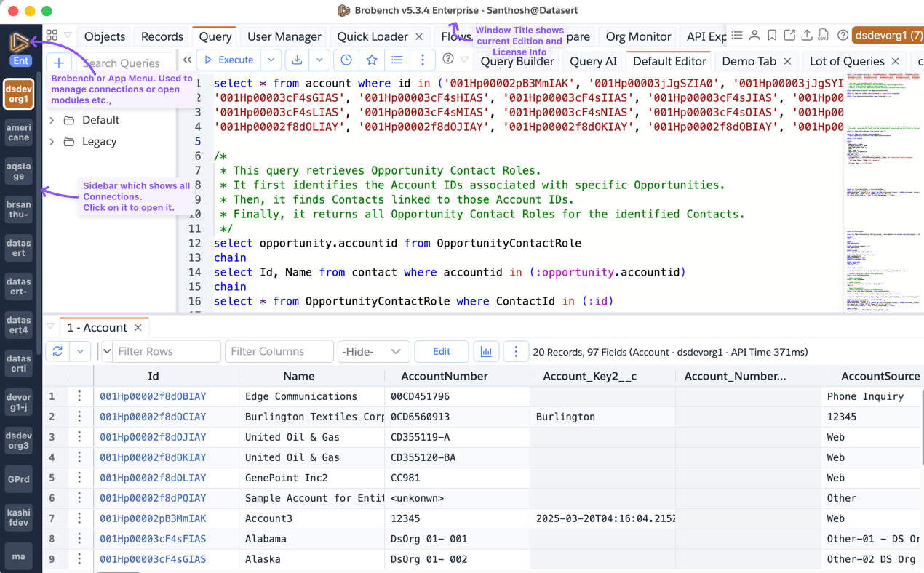Open the -Hide- columns dropdown

(373, 352)
